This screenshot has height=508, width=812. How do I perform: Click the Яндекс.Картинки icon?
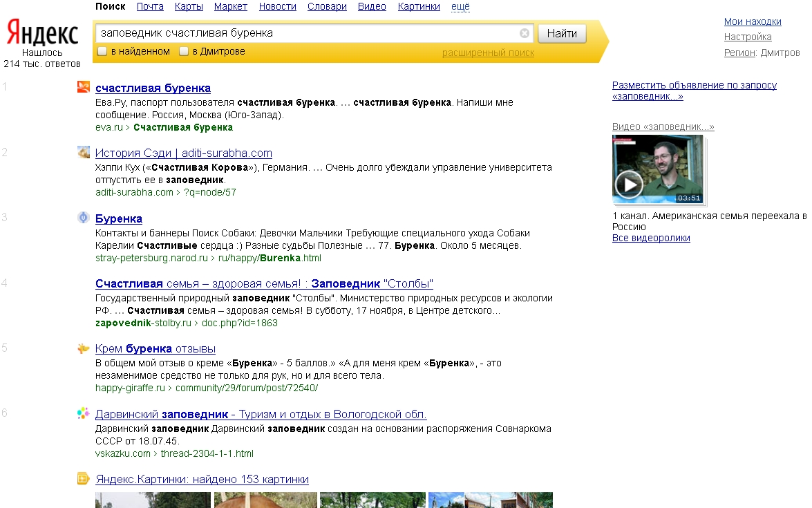(83, 478)
